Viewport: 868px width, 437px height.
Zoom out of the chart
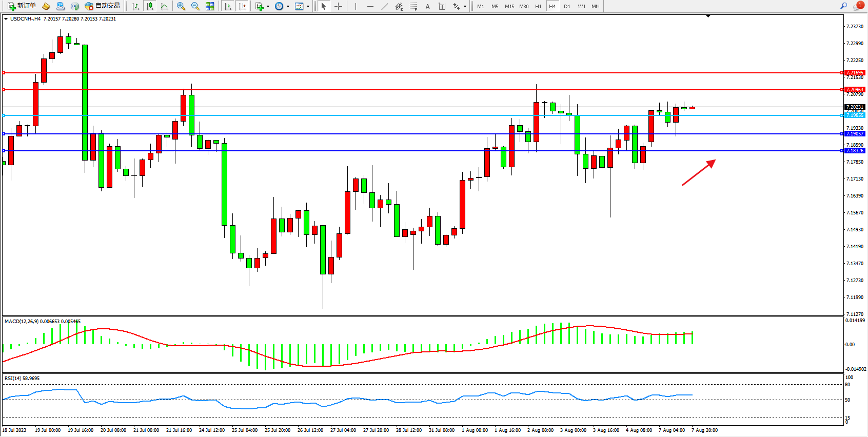195,6
